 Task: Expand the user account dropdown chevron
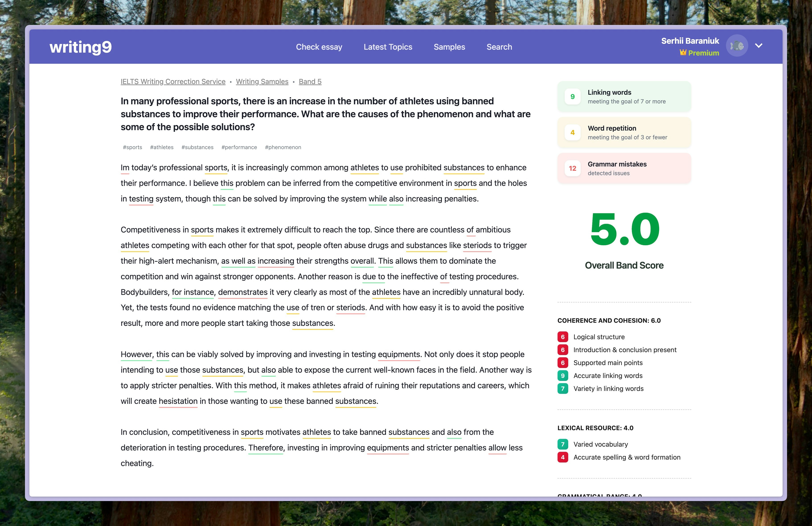[x=759, y=46]
